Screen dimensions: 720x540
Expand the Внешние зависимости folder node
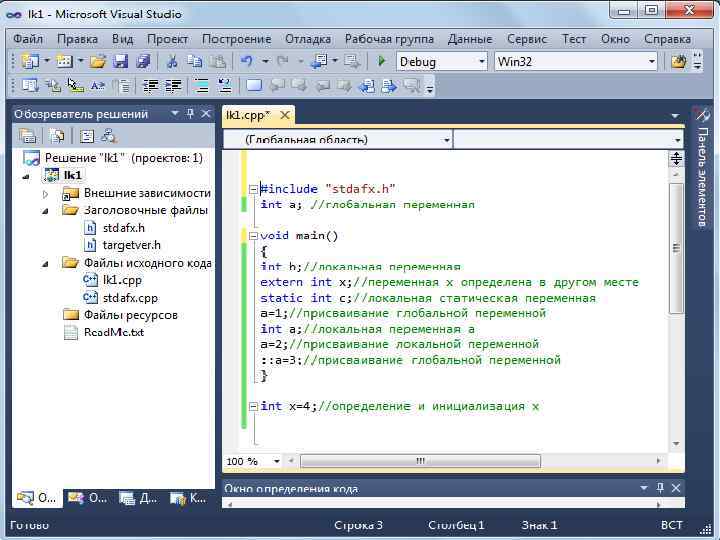[x=46, y=193]
